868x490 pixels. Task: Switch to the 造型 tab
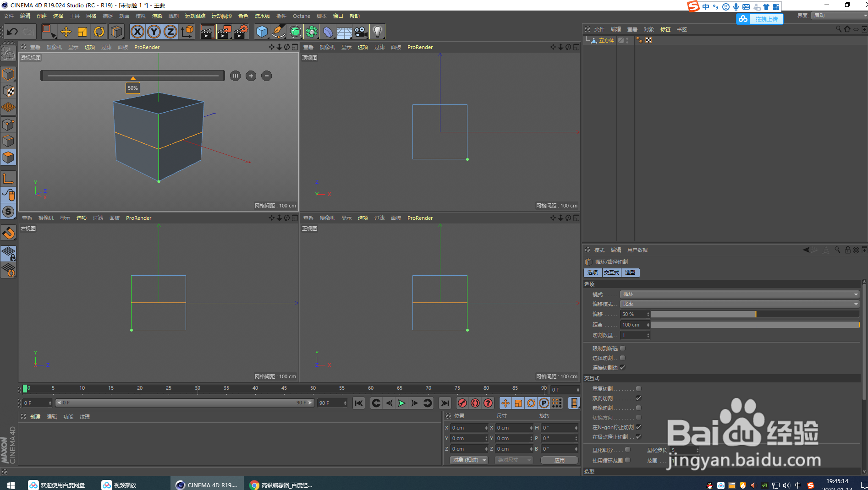(x=630, y=272)
